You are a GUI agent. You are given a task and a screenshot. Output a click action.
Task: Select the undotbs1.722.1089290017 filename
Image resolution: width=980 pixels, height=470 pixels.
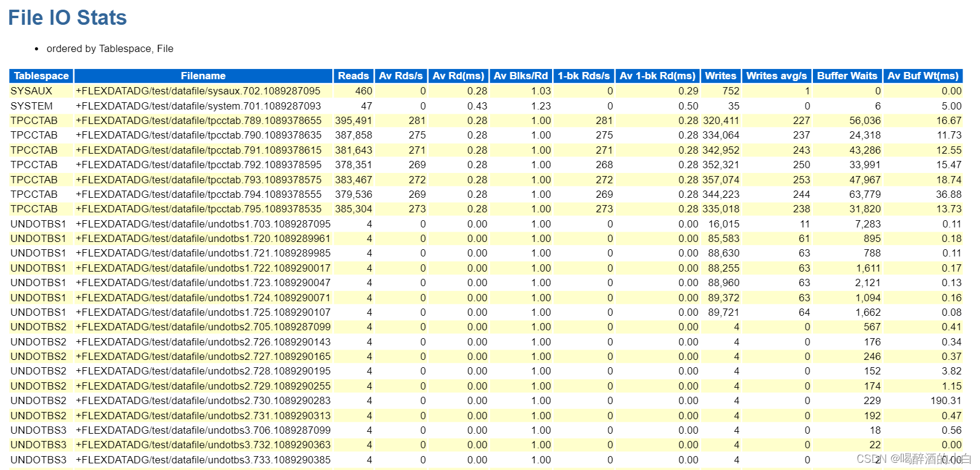[203, 268]
